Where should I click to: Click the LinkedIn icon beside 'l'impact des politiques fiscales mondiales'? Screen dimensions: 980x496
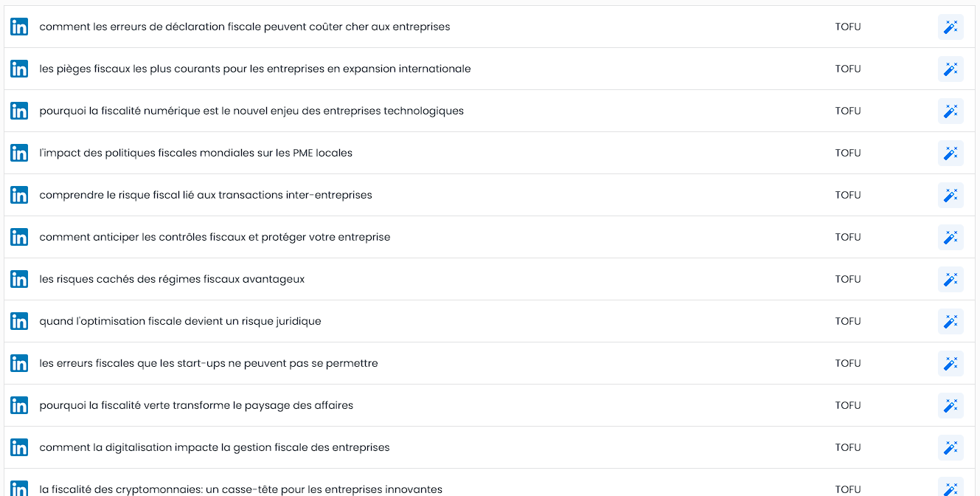[x=18, y=153]
